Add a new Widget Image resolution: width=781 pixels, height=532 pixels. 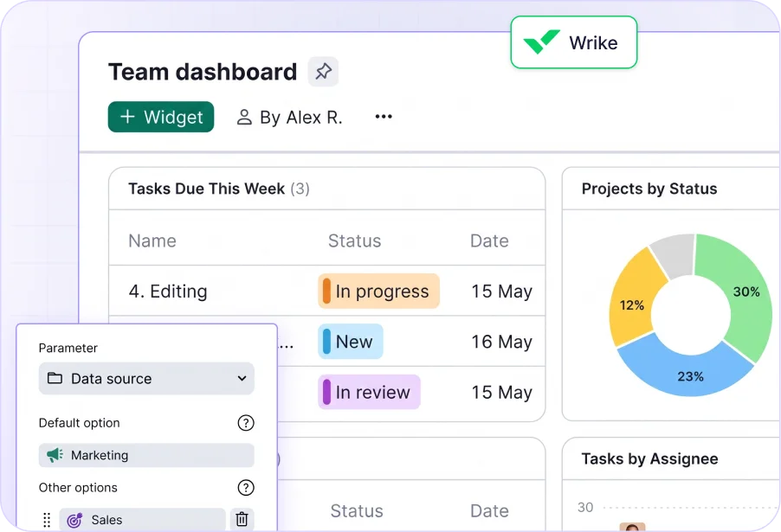click(x=161, y=117)
